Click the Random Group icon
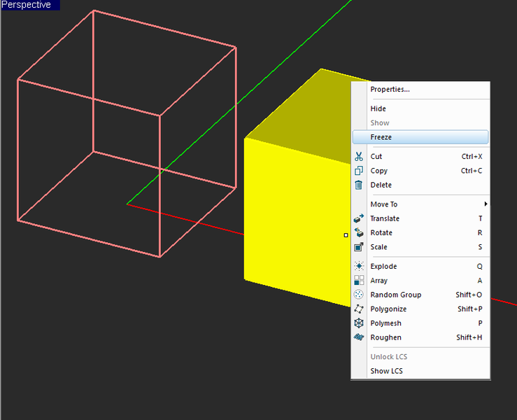Screen dimensions: 517x420 (359, 295)
